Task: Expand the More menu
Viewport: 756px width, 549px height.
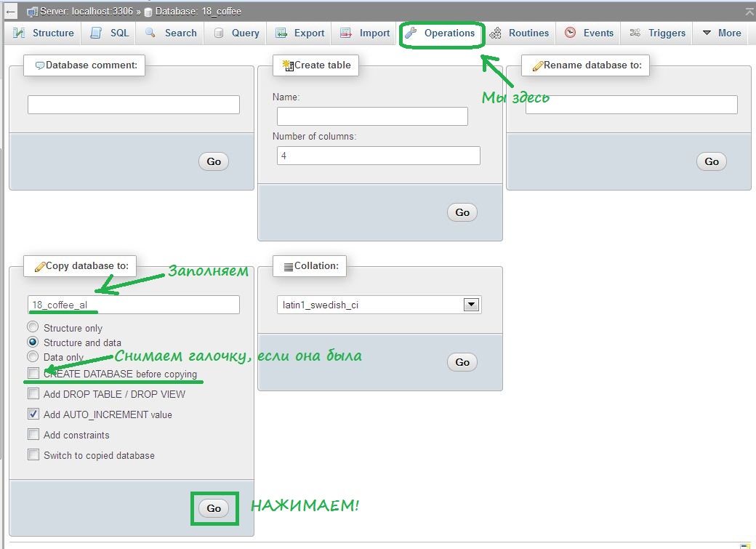Action: (722, 33)
